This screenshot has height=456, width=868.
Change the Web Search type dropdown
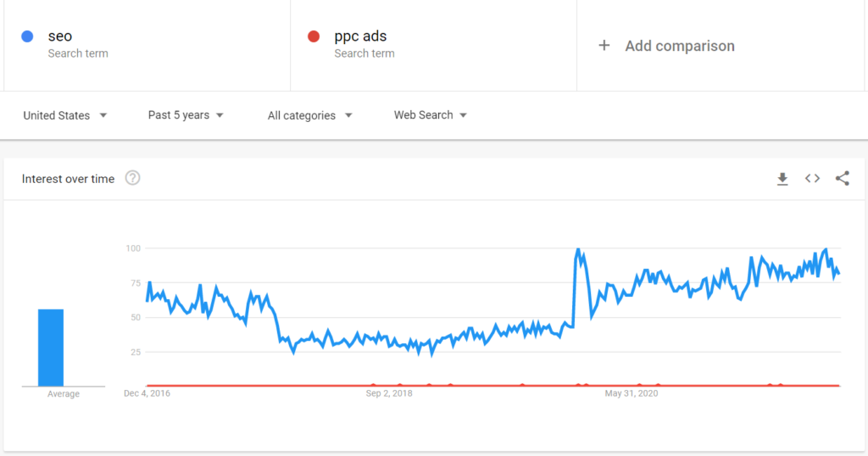pyautogui.click(x=431, y=115)
